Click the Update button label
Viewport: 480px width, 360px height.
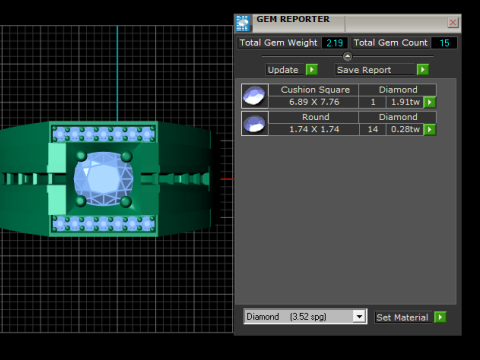pos(283,70)
